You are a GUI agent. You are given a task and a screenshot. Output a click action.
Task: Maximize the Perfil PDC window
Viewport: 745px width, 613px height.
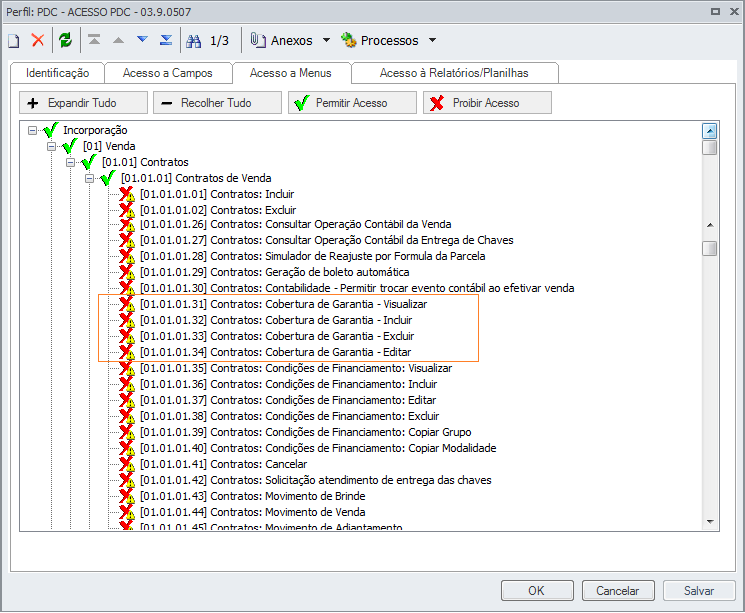(716, 11)
